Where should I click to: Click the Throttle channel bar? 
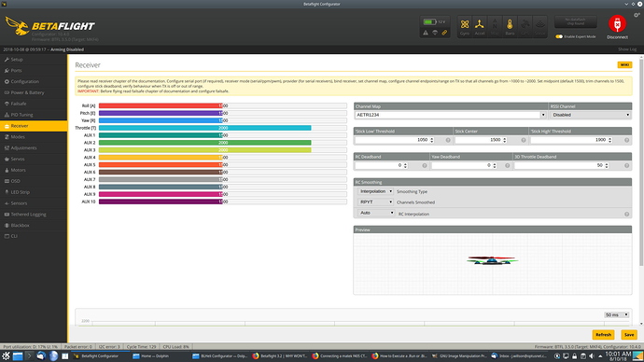tap(223, 128)
